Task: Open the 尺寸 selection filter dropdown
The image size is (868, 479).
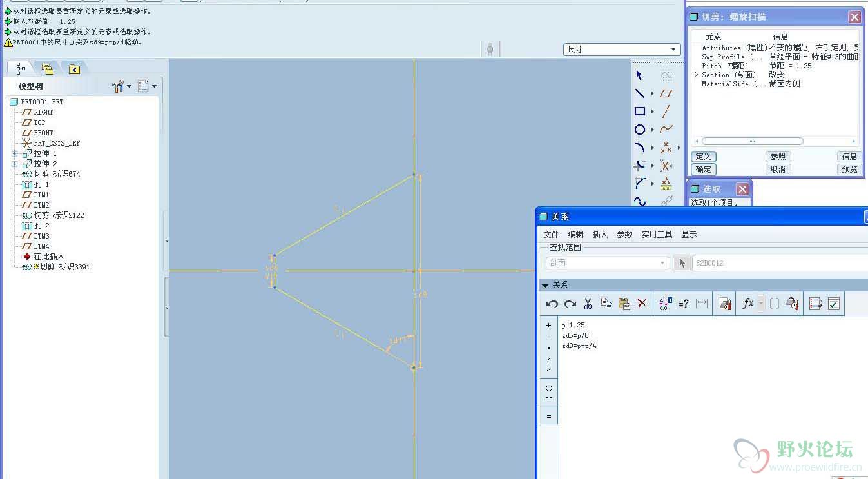Action: 622,50
